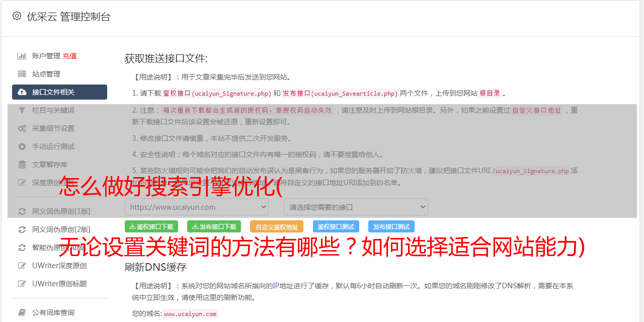Click the 自定义接口地址 highlighted text
This screenshot has width=644, height=322.
(537, 110)
